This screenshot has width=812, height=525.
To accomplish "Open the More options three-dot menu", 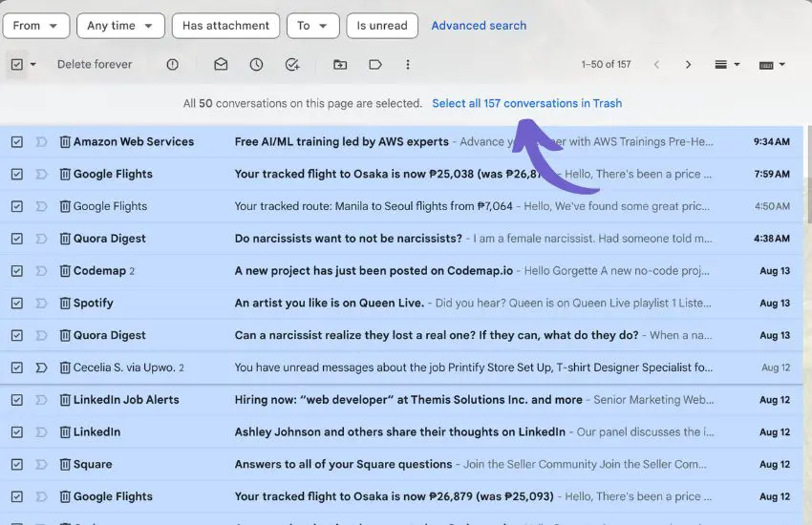I will pos(408,64).
